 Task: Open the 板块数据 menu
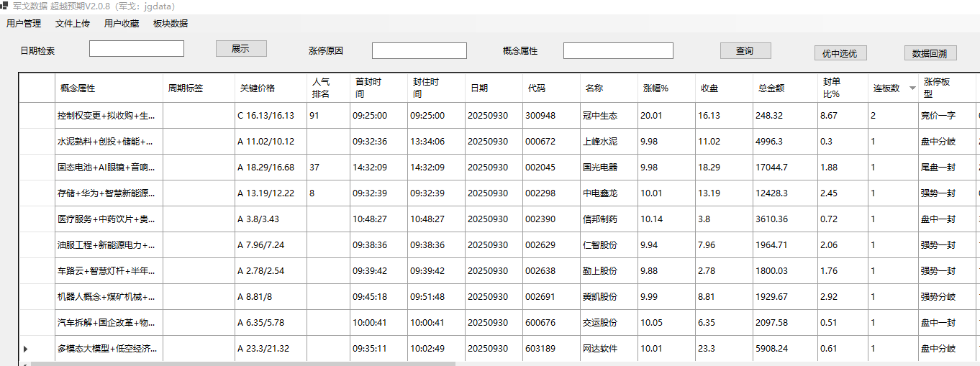point(171,24)
